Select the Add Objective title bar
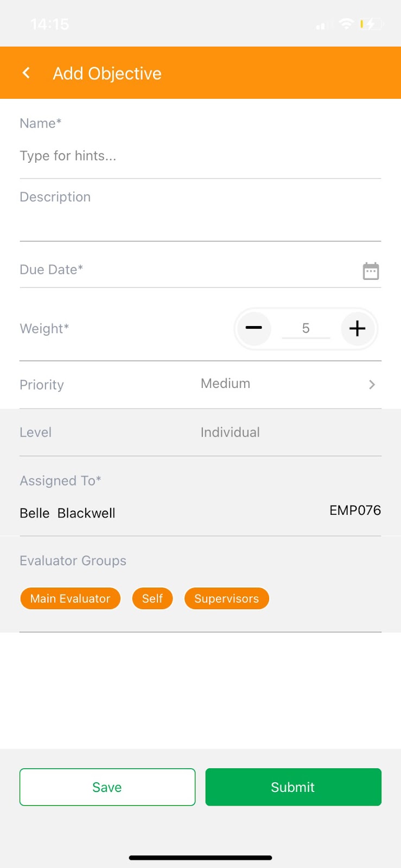This screenshot has height=868, width=401. point(107,73)
